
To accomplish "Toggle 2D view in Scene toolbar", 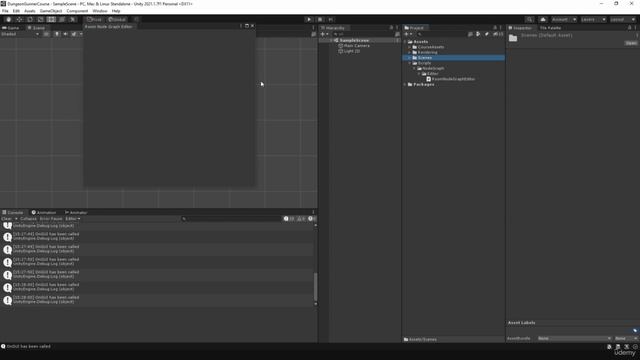I will [x=47, y=34].
